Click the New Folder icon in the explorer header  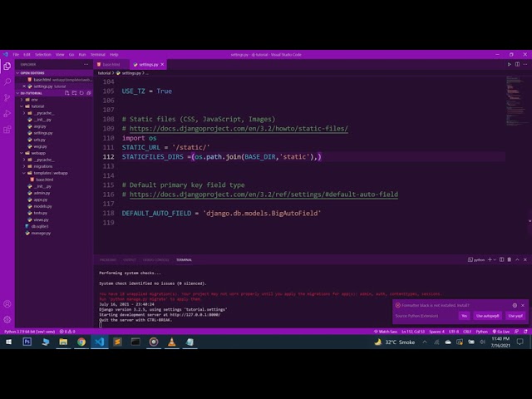coord(74,93)
